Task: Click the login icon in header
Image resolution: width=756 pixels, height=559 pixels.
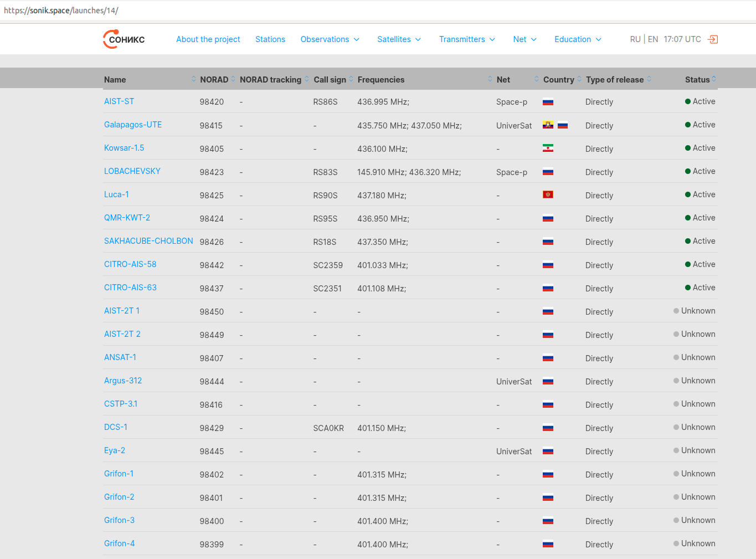Action: [x=713, y=39]
